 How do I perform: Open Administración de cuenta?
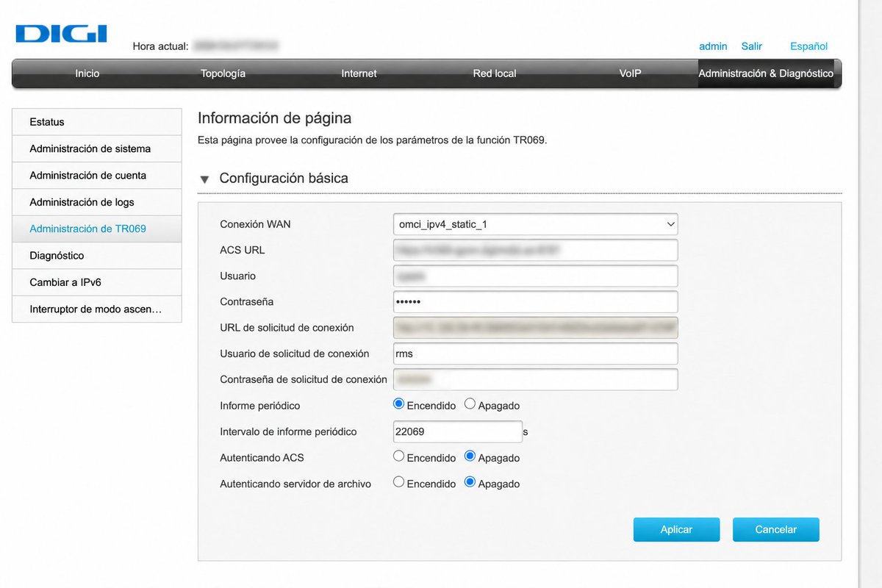pos(97,176)
